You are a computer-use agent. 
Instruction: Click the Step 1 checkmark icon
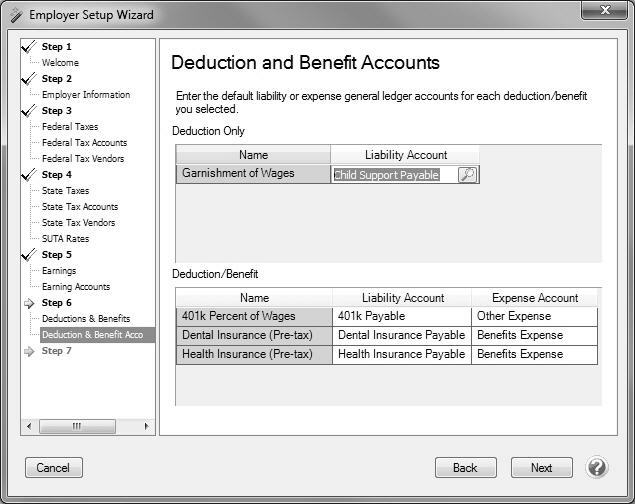pyautogui.click(x=29, y=47)
